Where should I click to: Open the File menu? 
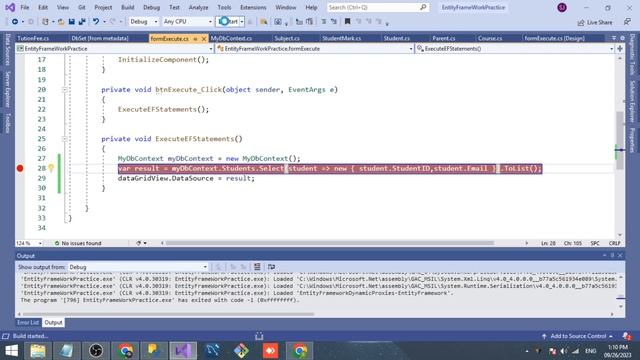[24, 7]
